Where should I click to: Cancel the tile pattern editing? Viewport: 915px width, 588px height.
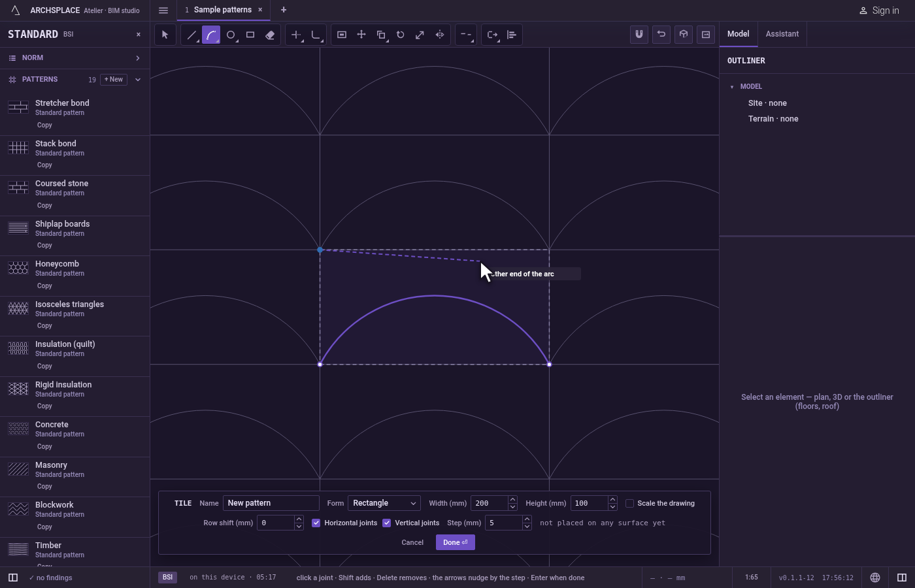[x=412, y=542]
